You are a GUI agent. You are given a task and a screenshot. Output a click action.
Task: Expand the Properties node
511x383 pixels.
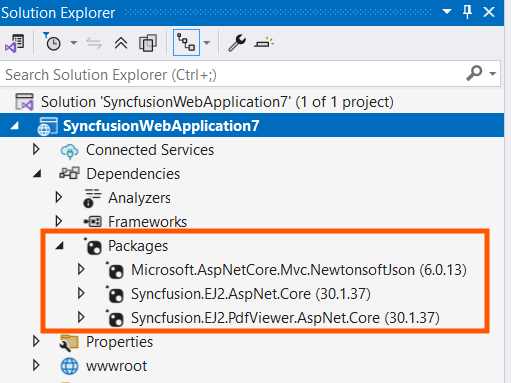point(36,342)
